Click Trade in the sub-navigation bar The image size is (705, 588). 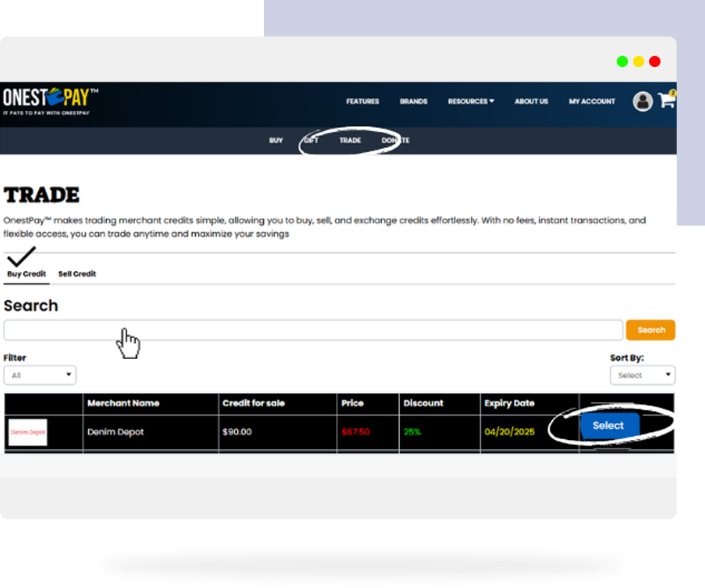(350, 141)
